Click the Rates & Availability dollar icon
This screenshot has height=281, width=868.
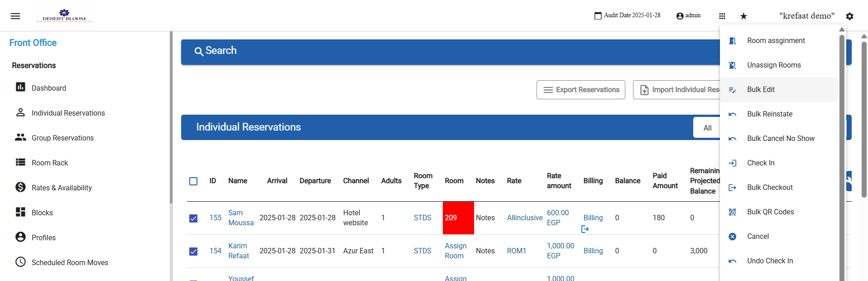pos(20,187)
